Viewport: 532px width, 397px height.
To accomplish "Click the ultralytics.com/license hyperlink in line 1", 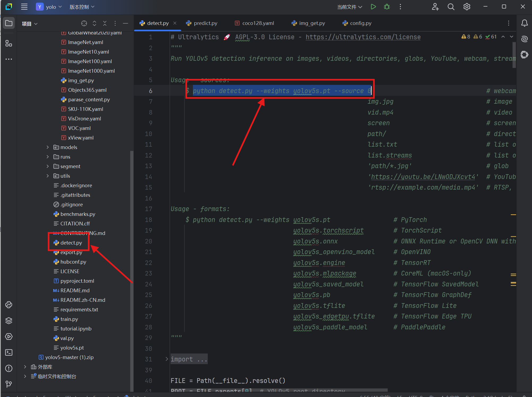I will click(x=363, y=37).
